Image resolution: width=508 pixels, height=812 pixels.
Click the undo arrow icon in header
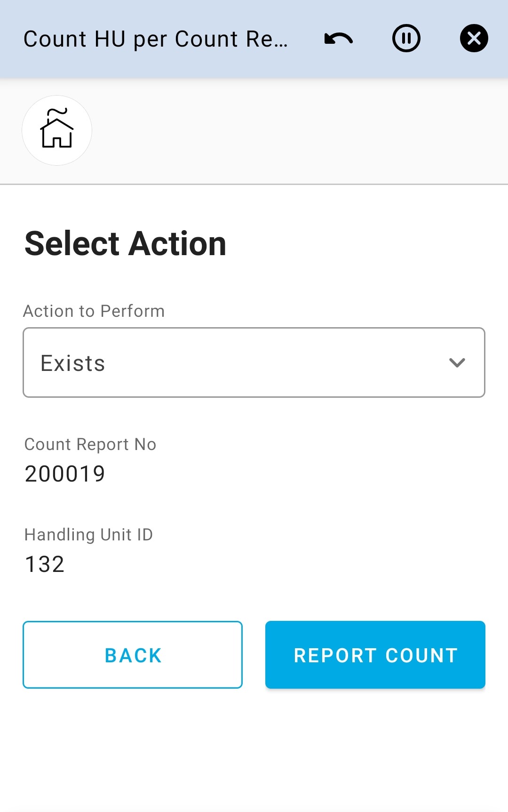click(x=339, y=39)
